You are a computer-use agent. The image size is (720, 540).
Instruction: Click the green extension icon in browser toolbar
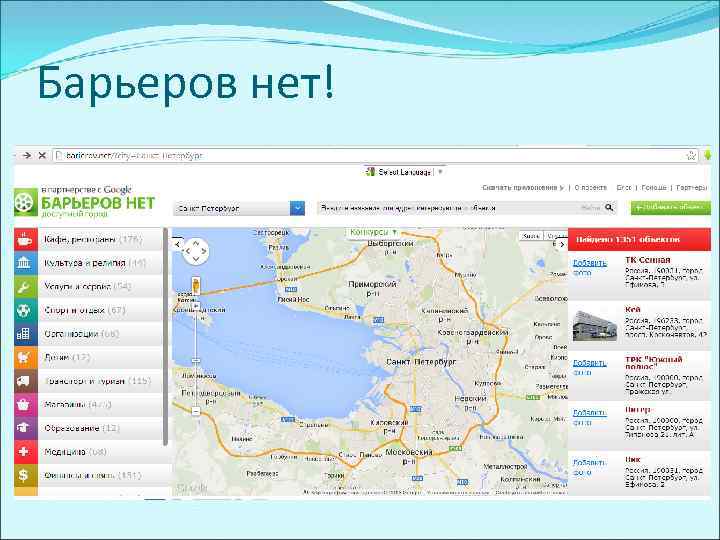[x=708, y=155]
